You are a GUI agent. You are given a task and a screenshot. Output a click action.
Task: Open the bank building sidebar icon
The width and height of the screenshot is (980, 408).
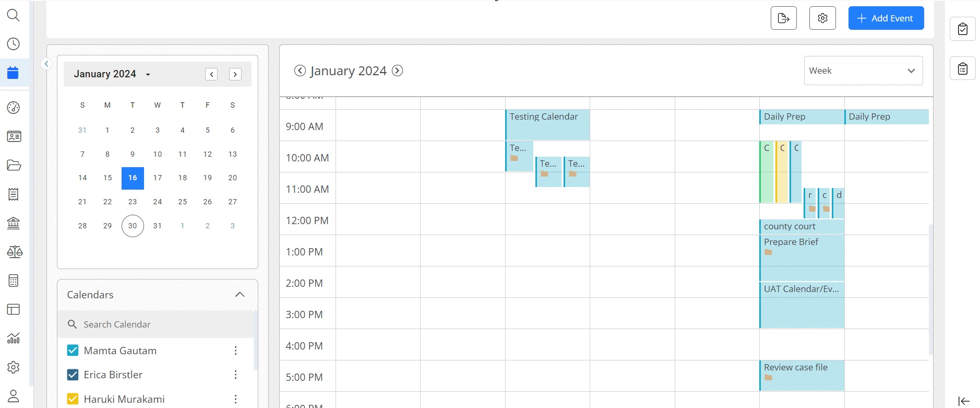point(14,223)
